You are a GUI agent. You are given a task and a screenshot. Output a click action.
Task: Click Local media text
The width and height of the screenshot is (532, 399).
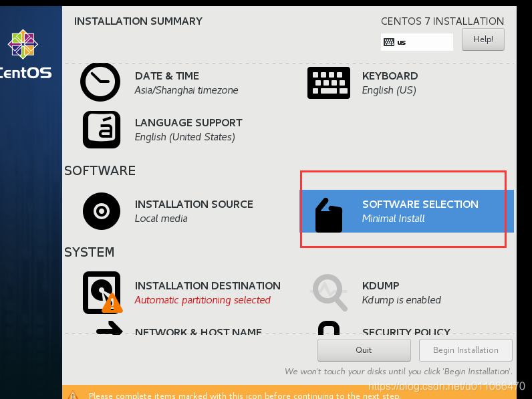pyautogui.click(x=161, y=219)
